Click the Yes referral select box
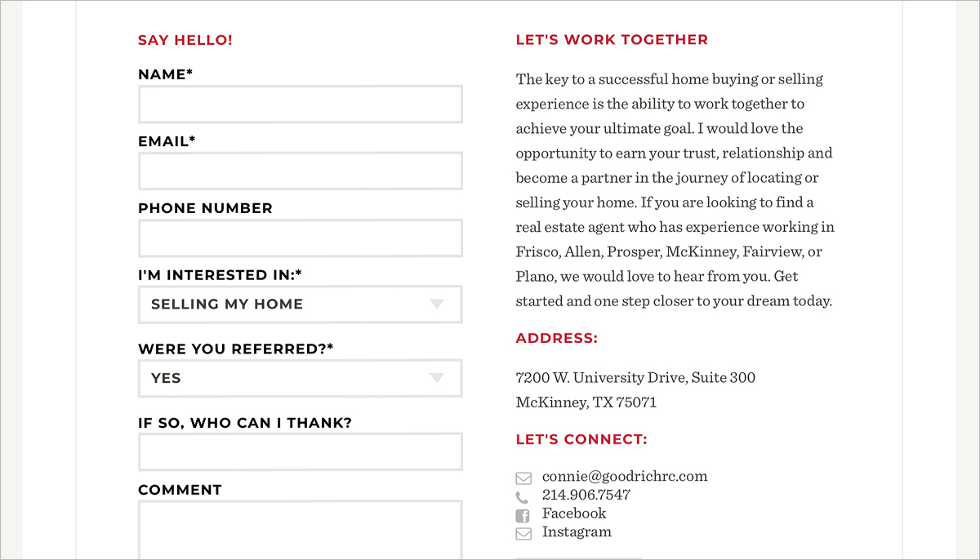This screenshot has height=560, width=980. click(x=301, y=379)
